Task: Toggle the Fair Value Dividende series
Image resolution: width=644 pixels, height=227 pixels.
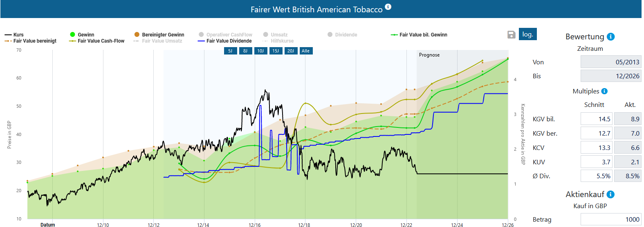Action: click(225, 41)
